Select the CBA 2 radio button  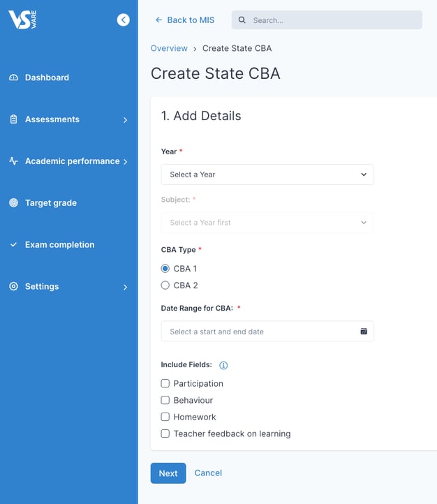(x=165, y=285)
